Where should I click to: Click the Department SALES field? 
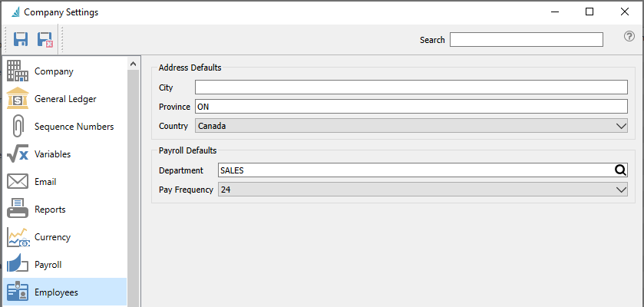point(414,170)
